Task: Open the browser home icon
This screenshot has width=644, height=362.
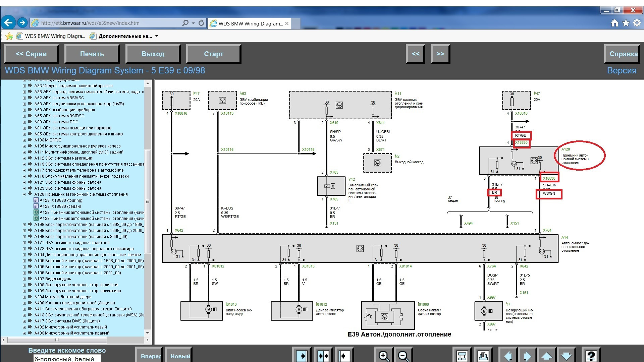Action: (614, 23)
